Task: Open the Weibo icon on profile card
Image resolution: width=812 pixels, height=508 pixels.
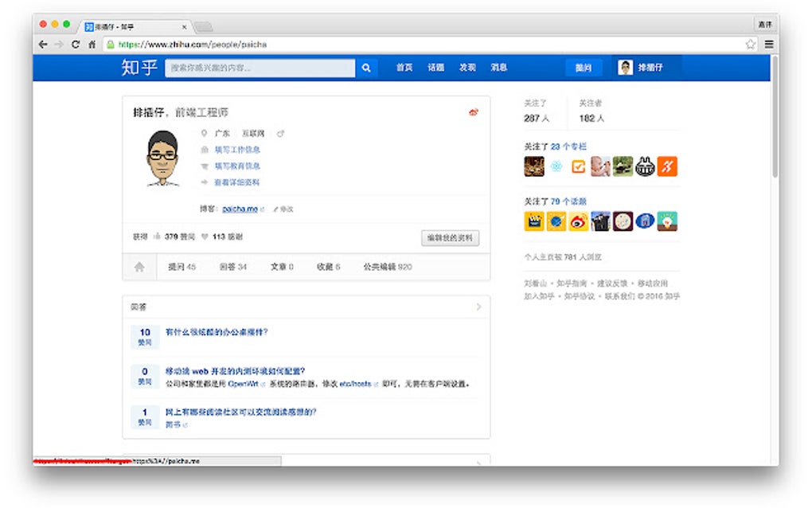Action: 474,111
